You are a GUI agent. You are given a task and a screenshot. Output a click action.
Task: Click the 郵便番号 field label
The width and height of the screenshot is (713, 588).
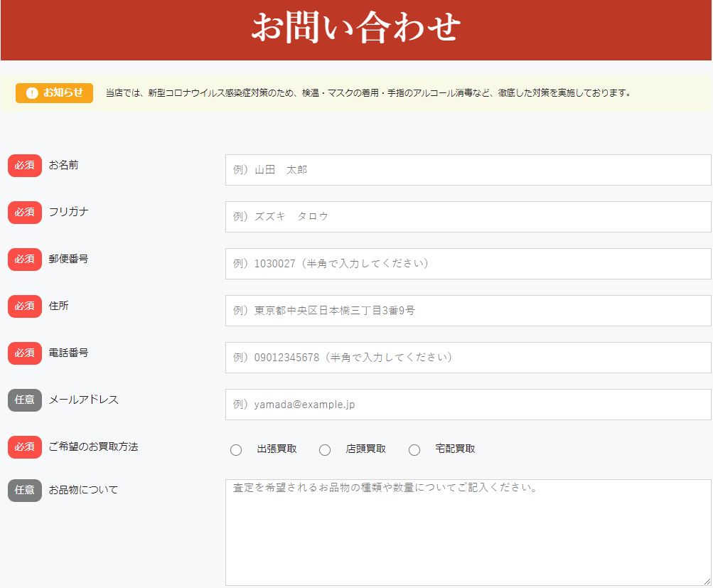[69, 259]
